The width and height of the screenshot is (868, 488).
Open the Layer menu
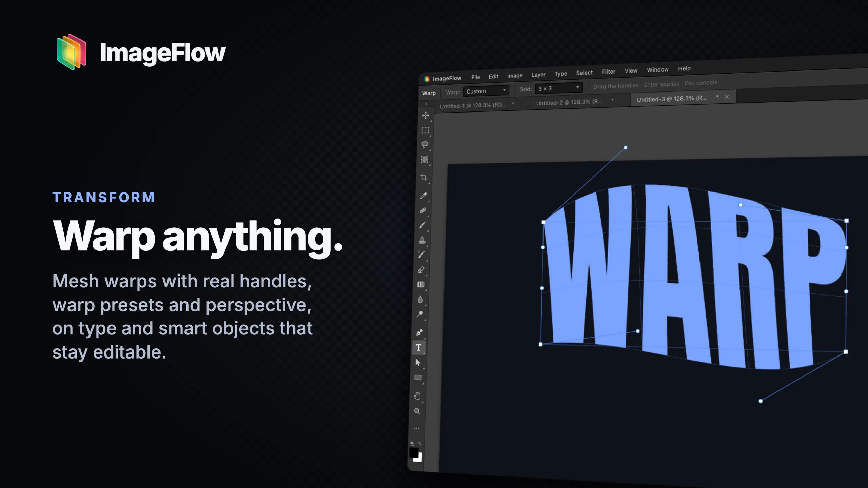click(538, 75)
